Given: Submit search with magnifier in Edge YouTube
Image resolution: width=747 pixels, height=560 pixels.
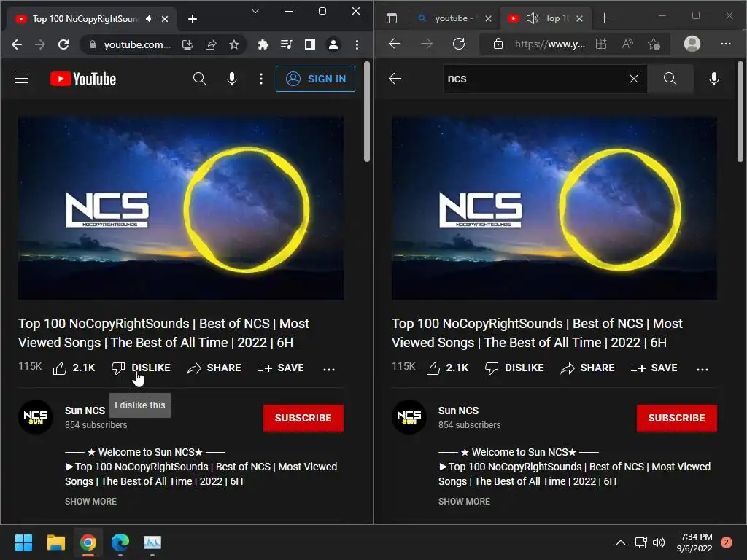Looking at the screenshot, I should tap(670, 79).
